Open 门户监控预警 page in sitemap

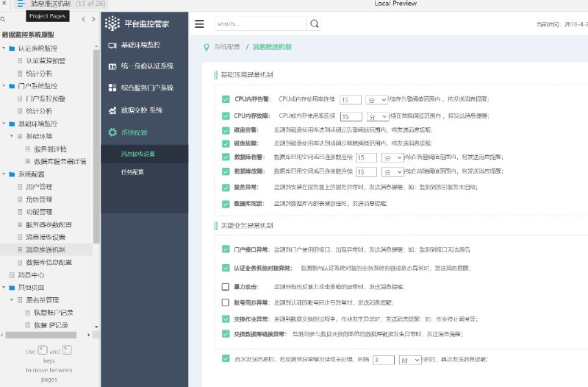click(x=46, y=99)
